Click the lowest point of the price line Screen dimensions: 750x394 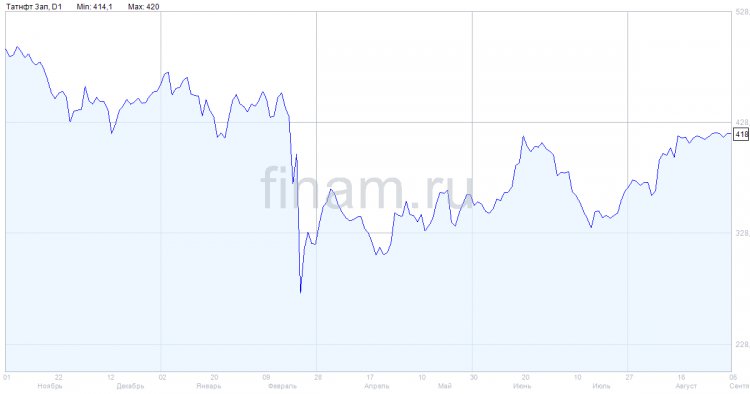pos(300,292)
